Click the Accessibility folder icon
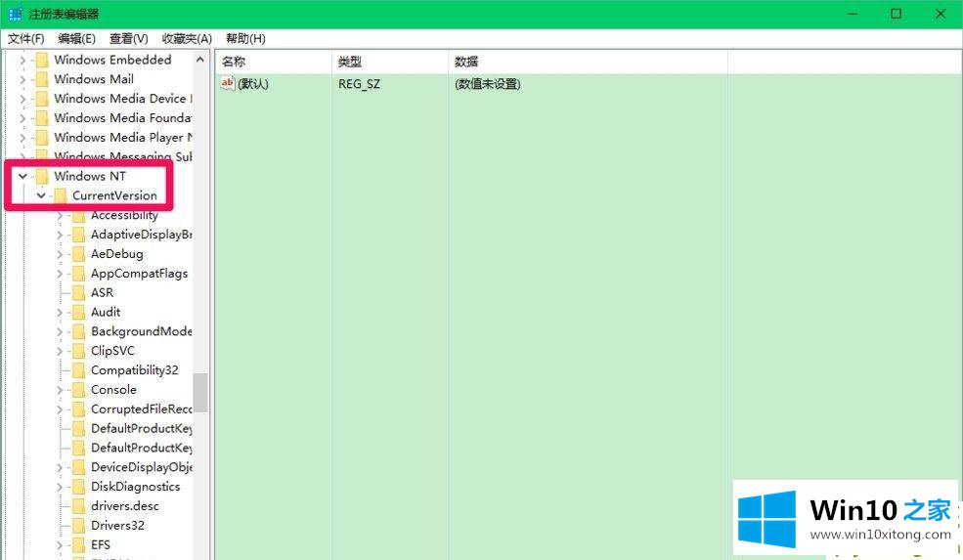963x560 pixels. click(x=78, y=216)
